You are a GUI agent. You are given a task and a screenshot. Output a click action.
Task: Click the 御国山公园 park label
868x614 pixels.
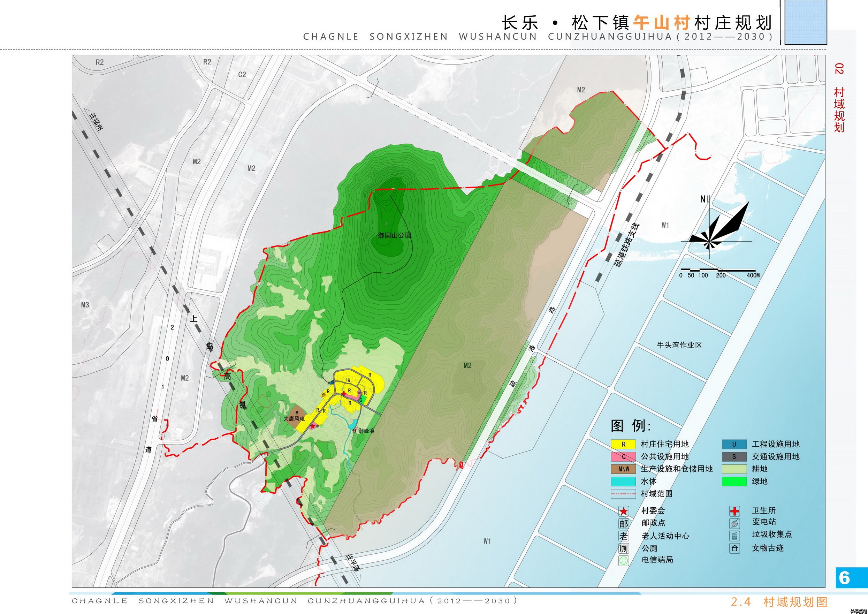(395, 236)
